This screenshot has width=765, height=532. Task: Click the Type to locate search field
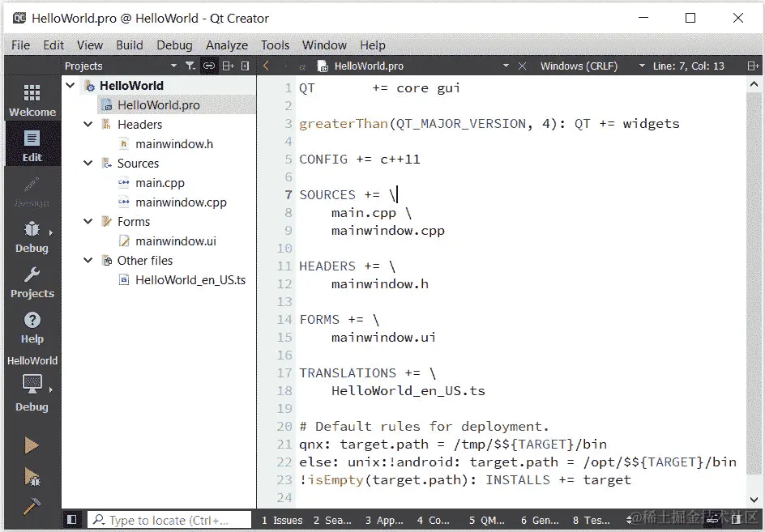(169, 521)
